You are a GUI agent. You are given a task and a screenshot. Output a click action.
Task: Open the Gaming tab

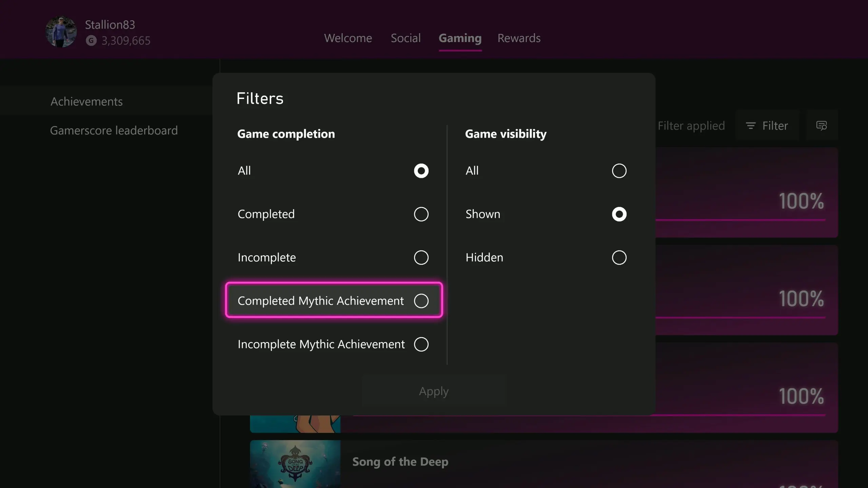[460, 38]
